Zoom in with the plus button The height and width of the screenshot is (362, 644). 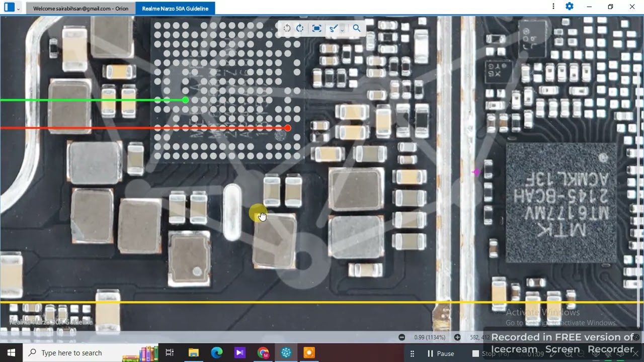click(x=457, y=337)
